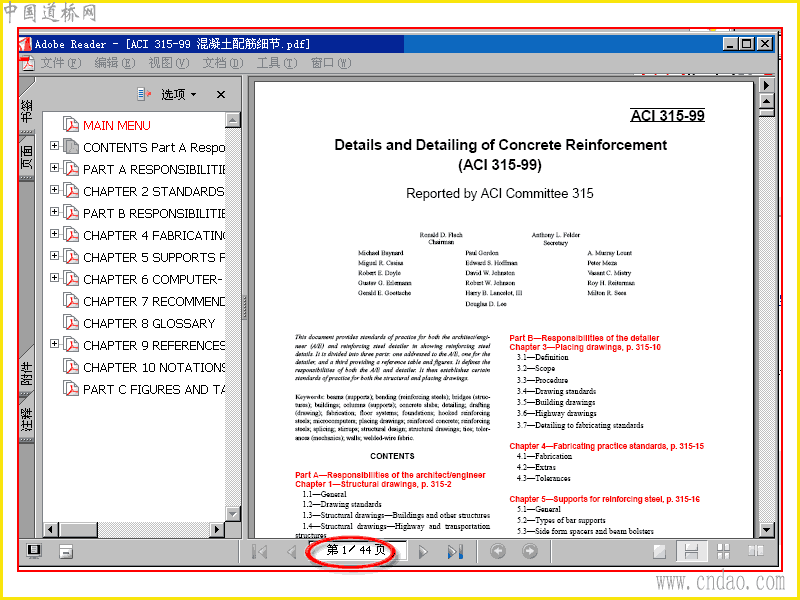Open MAIN MENU bookmark
The height and width of the screenshot is (600, 800).
[117, 126]
